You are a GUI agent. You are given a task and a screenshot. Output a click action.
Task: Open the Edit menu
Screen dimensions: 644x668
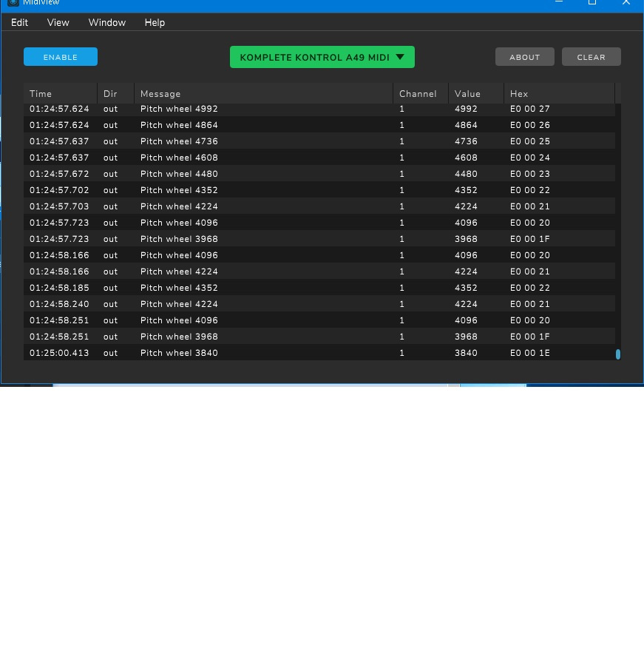tap(19, 23)
